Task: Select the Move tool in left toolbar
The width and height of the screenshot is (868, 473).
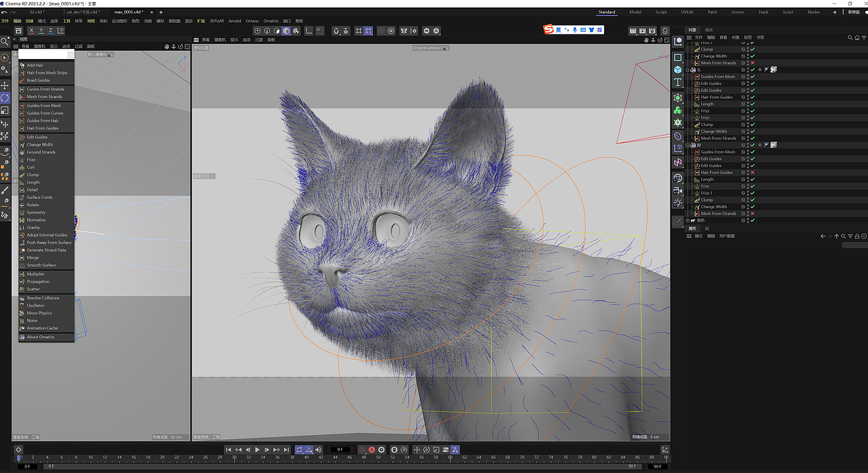Action: pos(5,85)
